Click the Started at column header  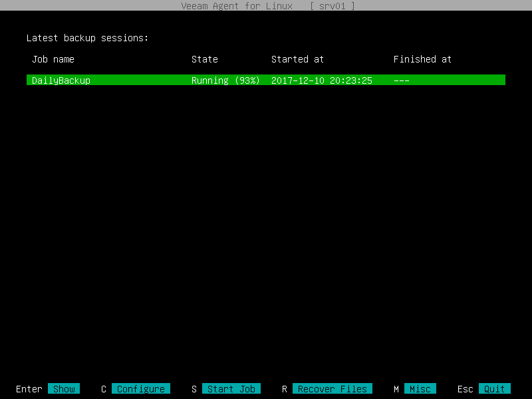coord(297,59)
